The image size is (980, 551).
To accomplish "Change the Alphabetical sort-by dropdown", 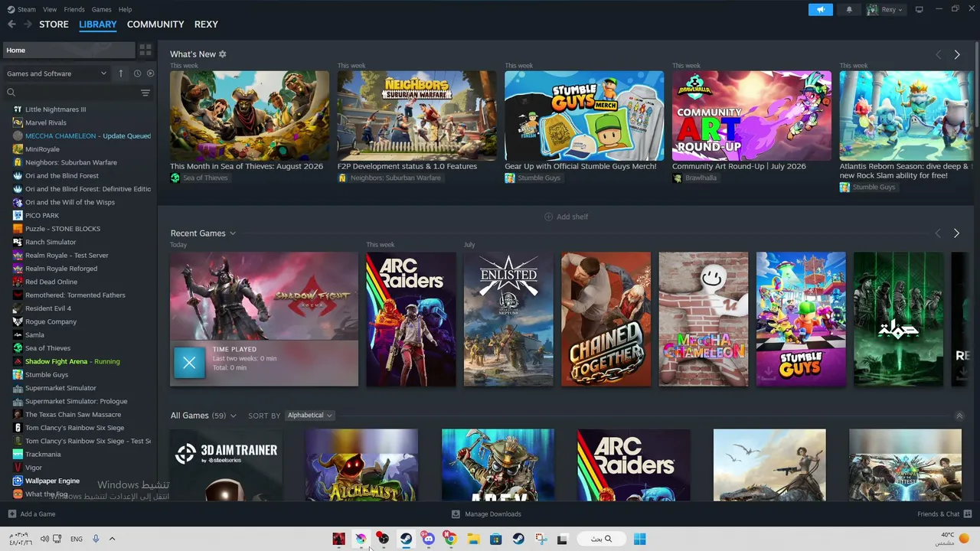I will tap(309, 416).
